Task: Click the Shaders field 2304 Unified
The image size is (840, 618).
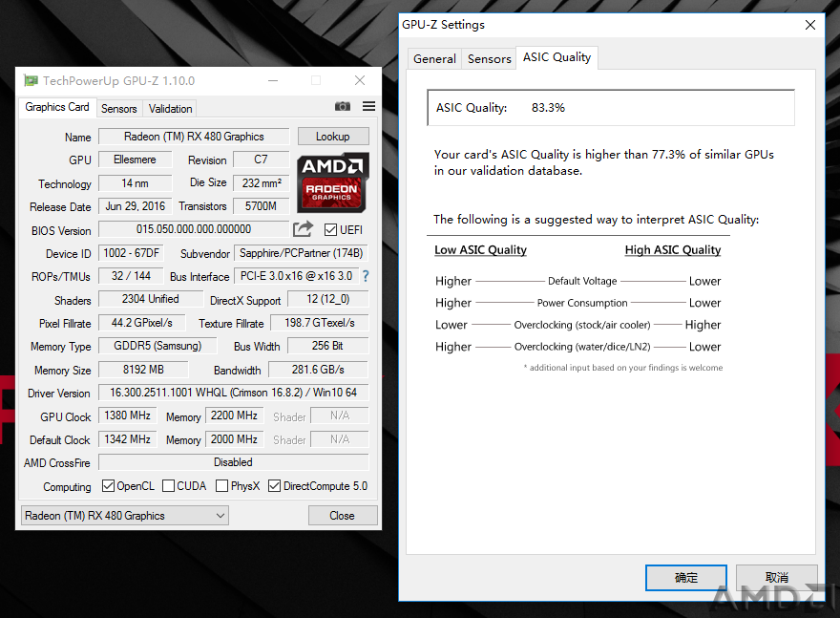Action: pyautogui.click(x=151, y=299)
